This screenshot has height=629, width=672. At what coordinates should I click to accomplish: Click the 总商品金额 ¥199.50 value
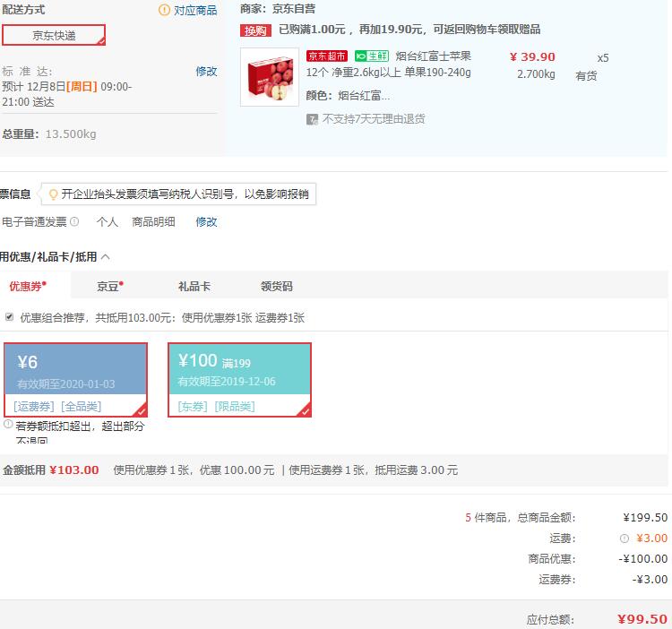pyautogui.click(x=645, y=518)
